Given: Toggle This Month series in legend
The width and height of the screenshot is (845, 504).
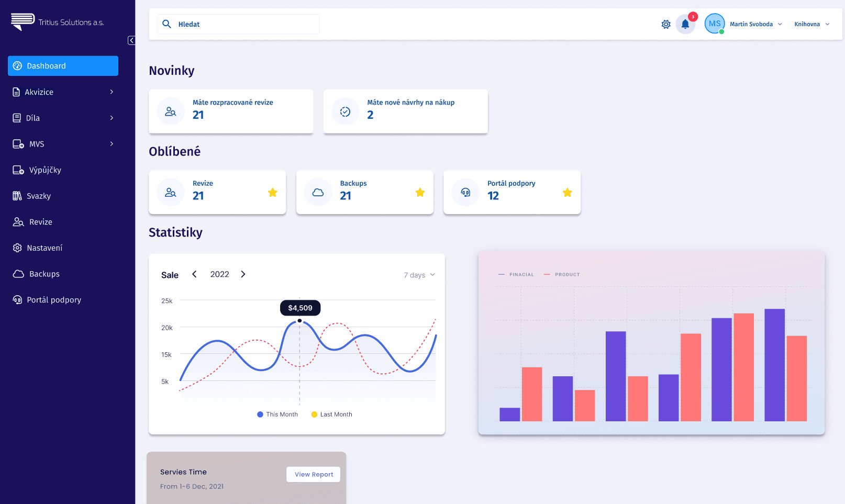Looking at the screenshot, I should [x=277, y=415].
